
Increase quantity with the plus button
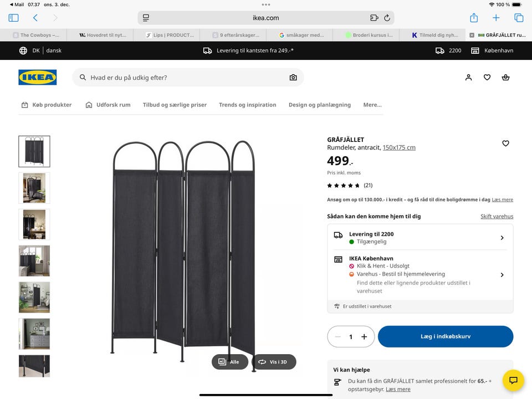364,336
